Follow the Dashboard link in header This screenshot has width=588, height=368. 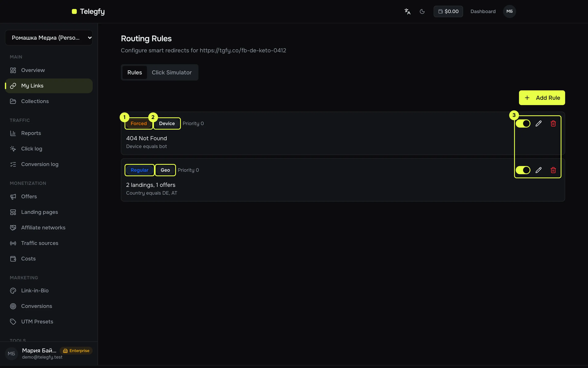click(x=483, y=11)
